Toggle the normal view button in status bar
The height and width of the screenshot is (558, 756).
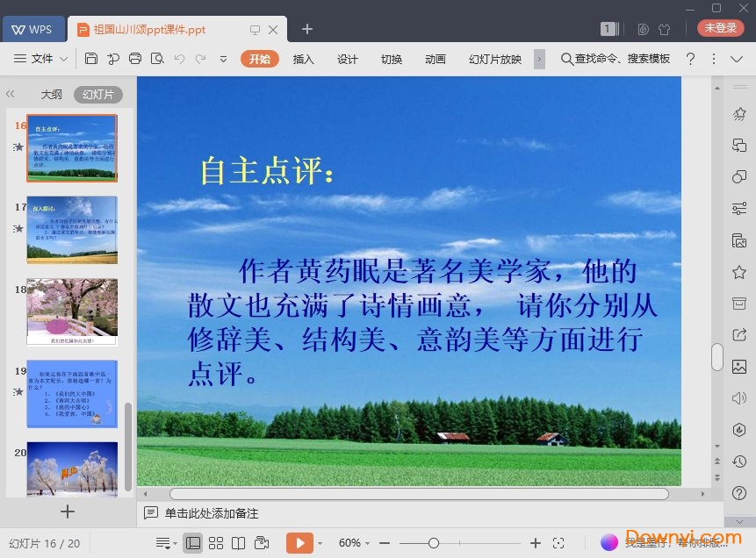[x=192, y=543]
